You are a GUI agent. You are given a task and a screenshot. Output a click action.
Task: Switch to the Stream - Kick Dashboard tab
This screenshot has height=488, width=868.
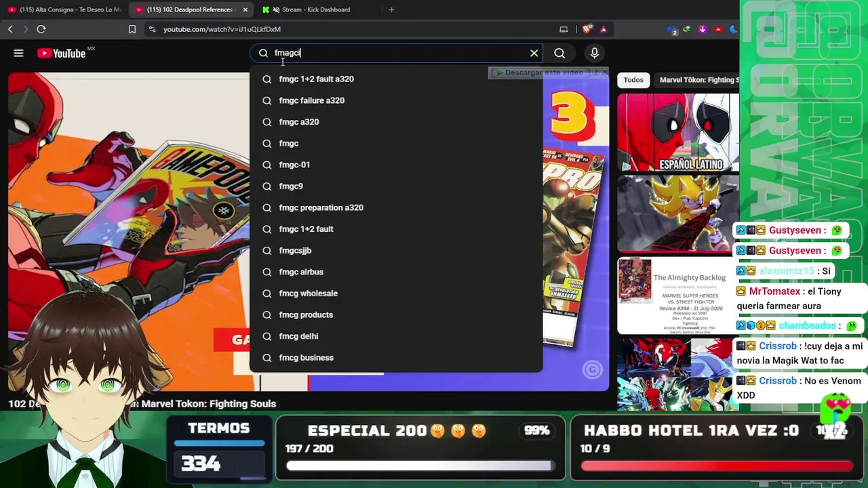pyautogui.click(x=316, y=9)
